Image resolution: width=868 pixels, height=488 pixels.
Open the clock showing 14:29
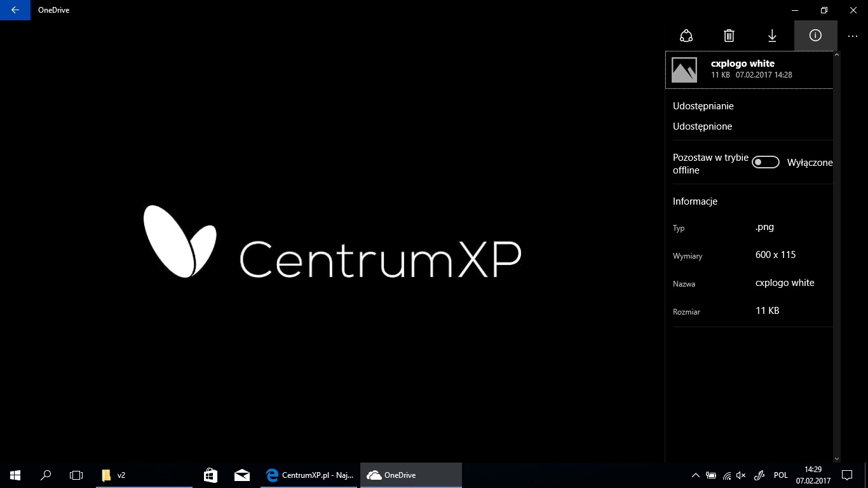coord(813,475)
